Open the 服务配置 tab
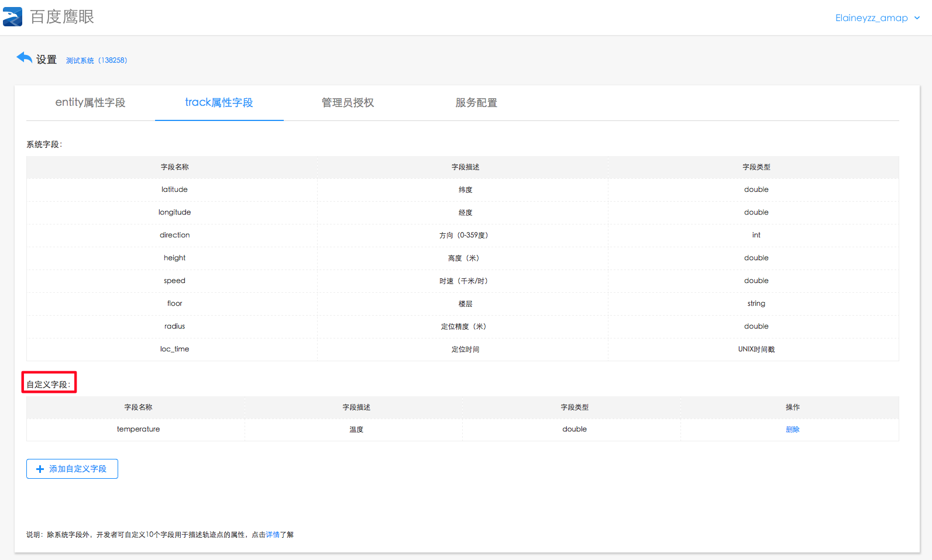 [x=476, y=103]
